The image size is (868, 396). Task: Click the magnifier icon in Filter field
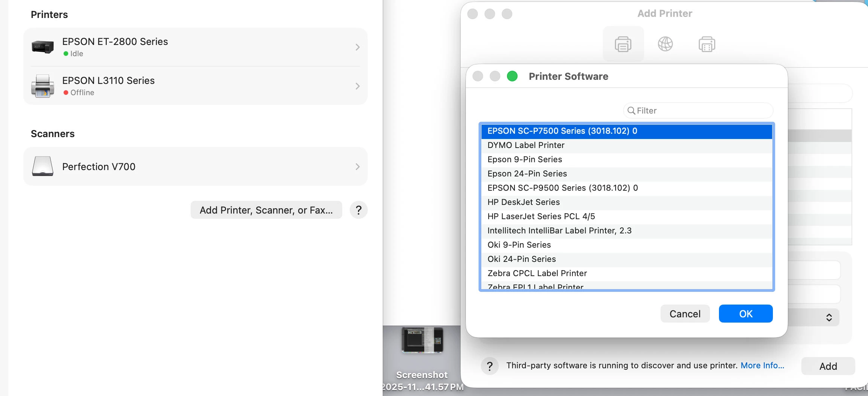click(x=631, y=111)
